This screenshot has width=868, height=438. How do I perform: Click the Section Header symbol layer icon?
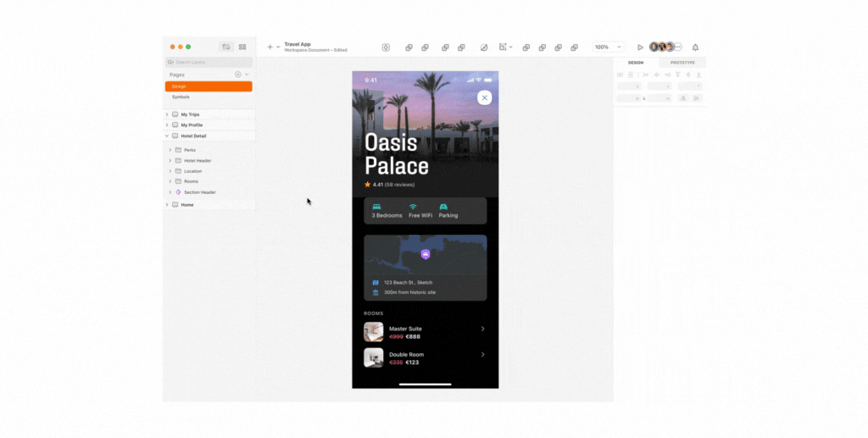178,192
